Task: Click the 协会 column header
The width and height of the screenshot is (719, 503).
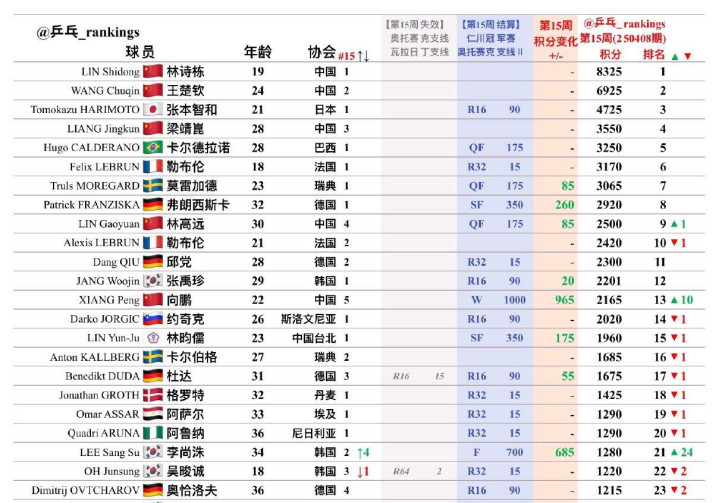Action: click(x=322, y=52)
